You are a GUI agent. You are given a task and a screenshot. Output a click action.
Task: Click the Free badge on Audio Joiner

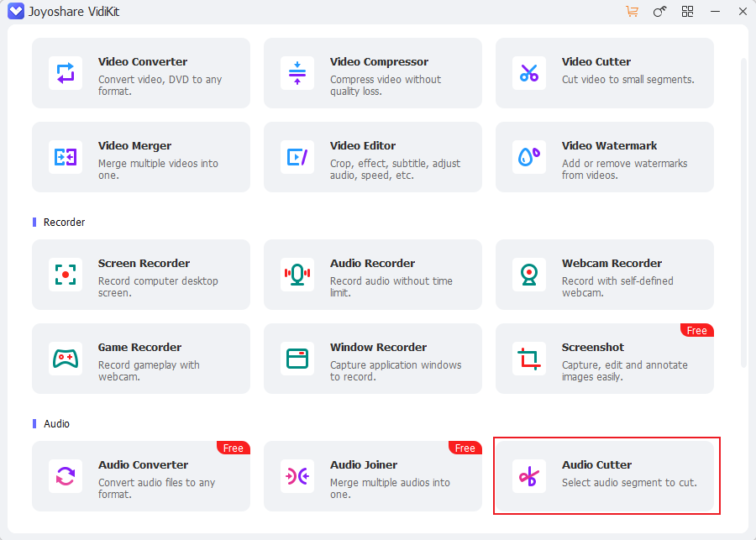pyautogui.click(x=465, y=448)
